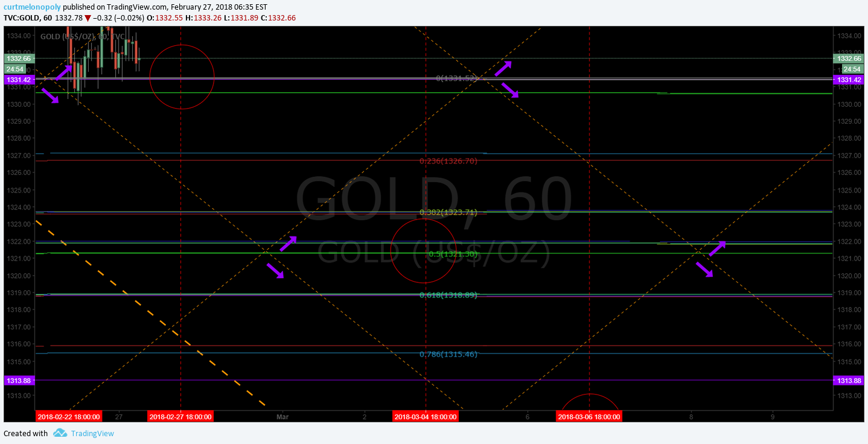Image resolution: width=868 pixels, height=444 pixels.
Task: Click the purple 1313.88 price tag on left axis
Action: [20, 381]
